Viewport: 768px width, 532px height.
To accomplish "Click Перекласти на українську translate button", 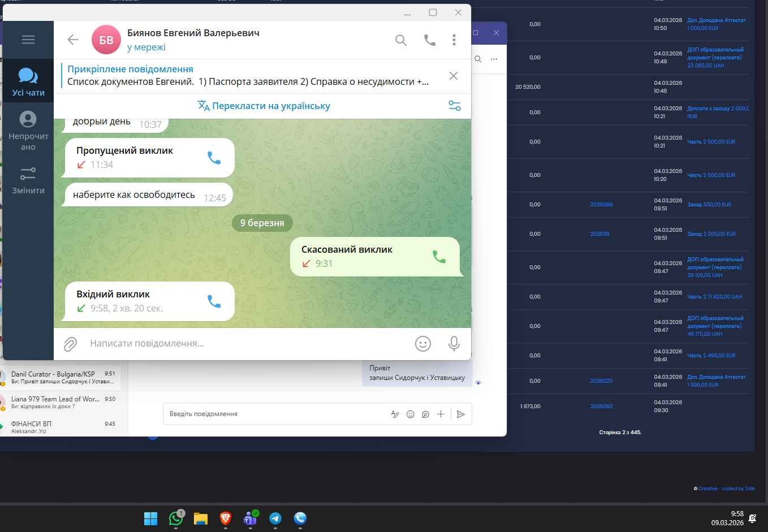I will click(x=264, y=106).
